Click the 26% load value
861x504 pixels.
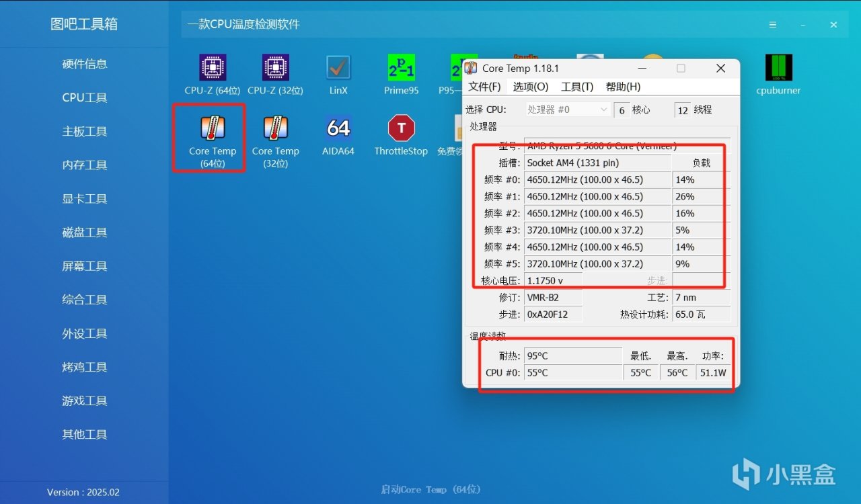point(701,196)
